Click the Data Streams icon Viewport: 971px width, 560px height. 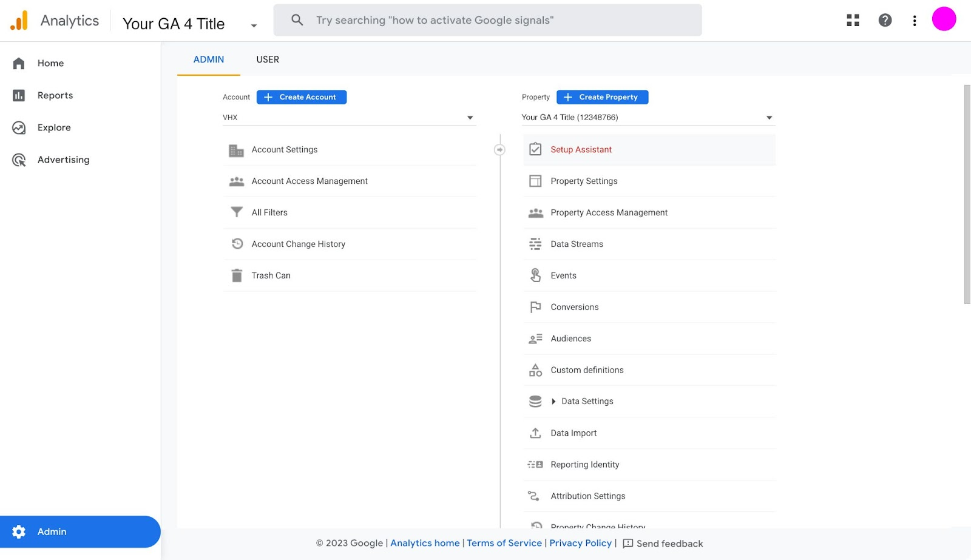click(x=535, y=244)
